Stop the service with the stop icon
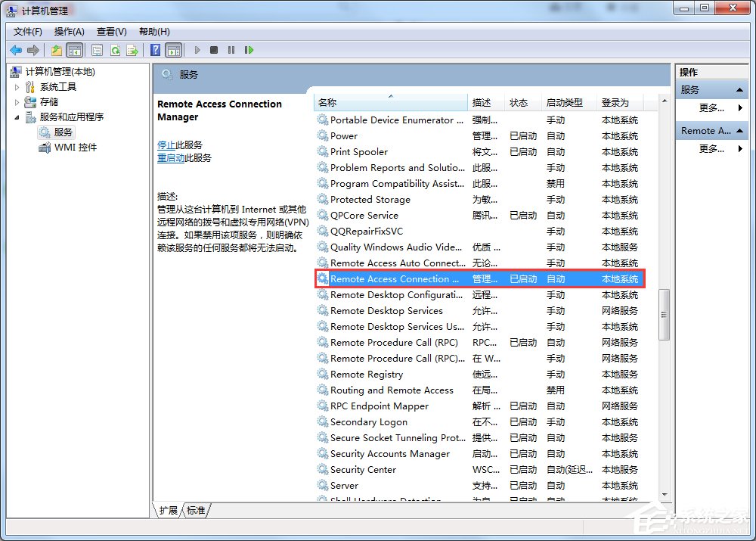This screenshot has height=541, width=756. 214,50
